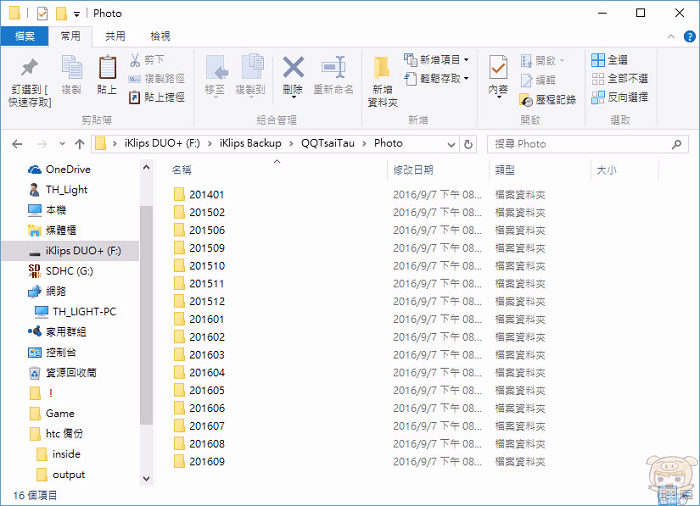
Task: Open recent locations dropdown arrow
Action: coord(62,144)
